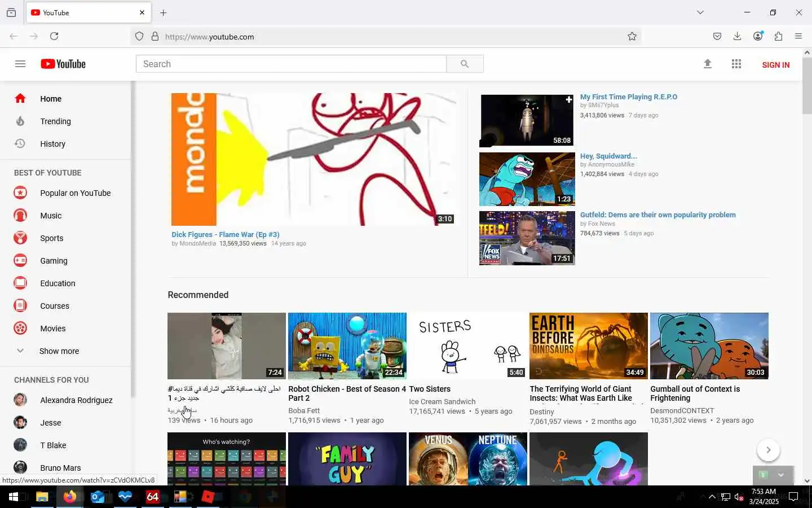Click Dick Figures - Flame War title link
Image resolution: width=812 pixels, height=508 pixels.
[226, 235]
